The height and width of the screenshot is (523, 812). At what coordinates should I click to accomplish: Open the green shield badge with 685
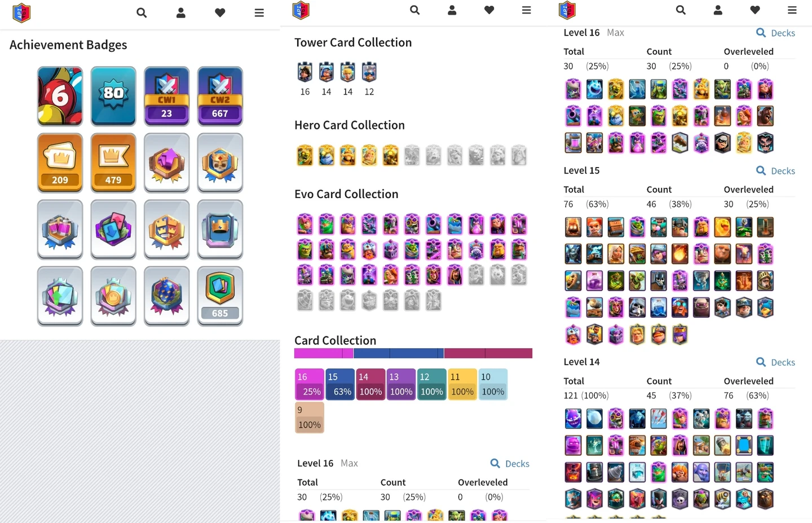pos(220,296)
